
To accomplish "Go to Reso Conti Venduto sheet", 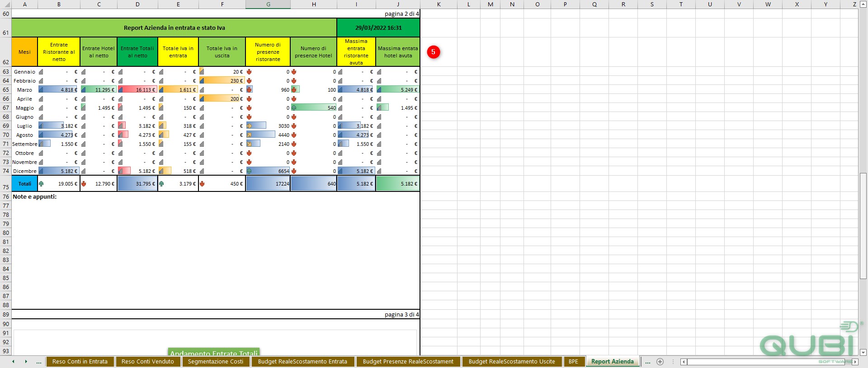I will pos(147,362).
